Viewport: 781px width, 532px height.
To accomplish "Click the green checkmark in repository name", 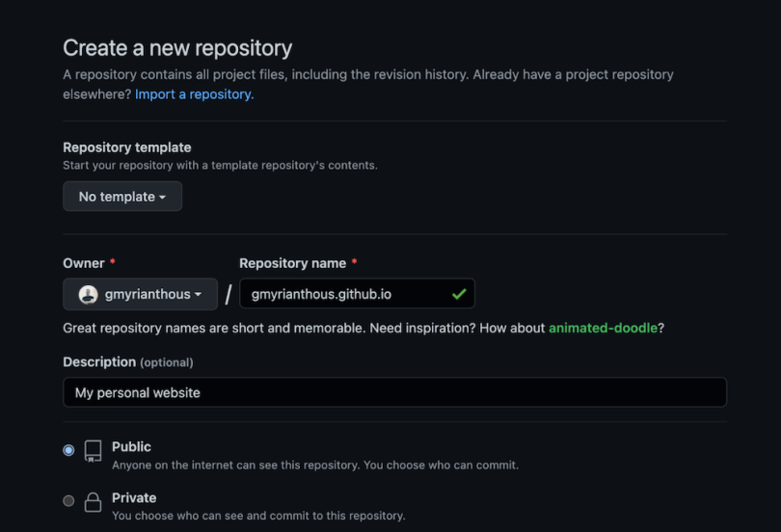I will [x=459, y=294].
